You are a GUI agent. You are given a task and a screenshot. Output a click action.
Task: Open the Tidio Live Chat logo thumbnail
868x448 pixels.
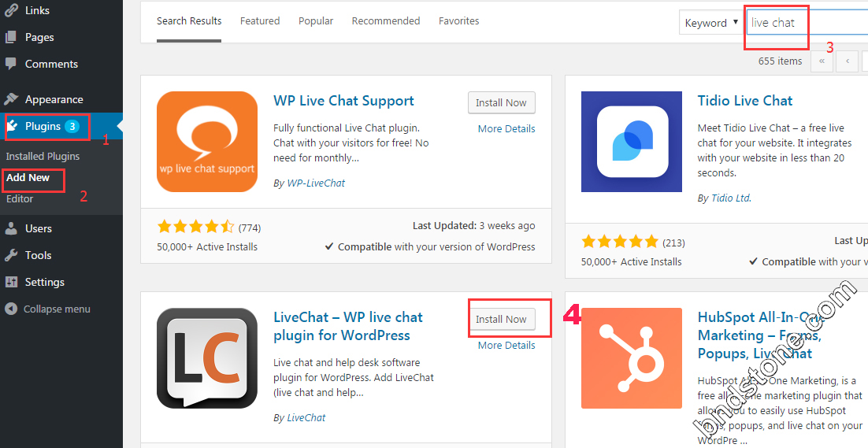(x=632, y=142)
